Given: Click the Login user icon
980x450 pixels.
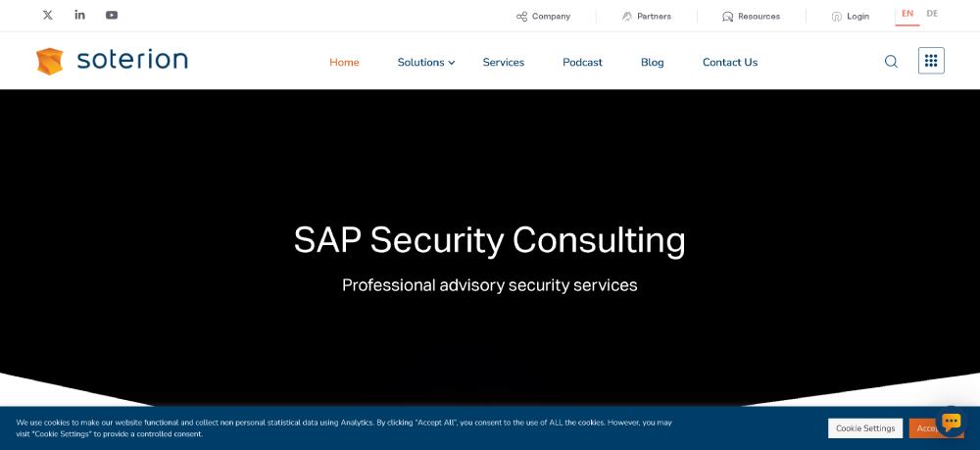Looking at the screenshot, I should pyautogui.click(x=836, y=17).
